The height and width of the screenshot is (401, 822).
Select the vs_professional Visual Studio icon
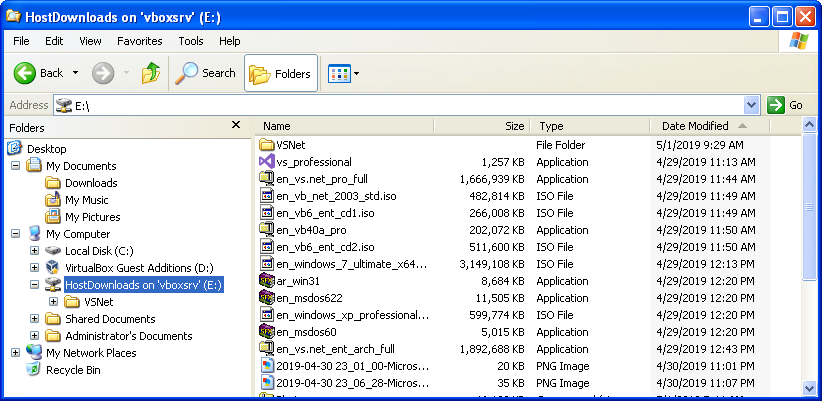click(267, 162)
